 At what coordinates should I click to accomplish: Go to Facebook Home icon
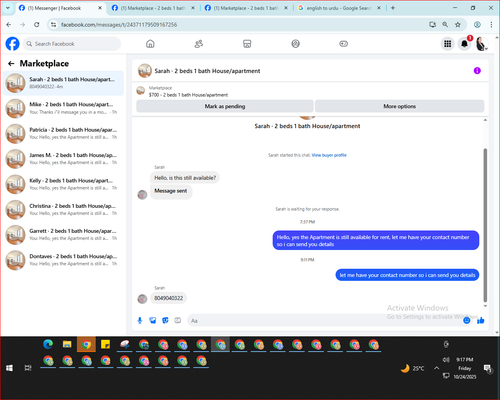(150, 44)
